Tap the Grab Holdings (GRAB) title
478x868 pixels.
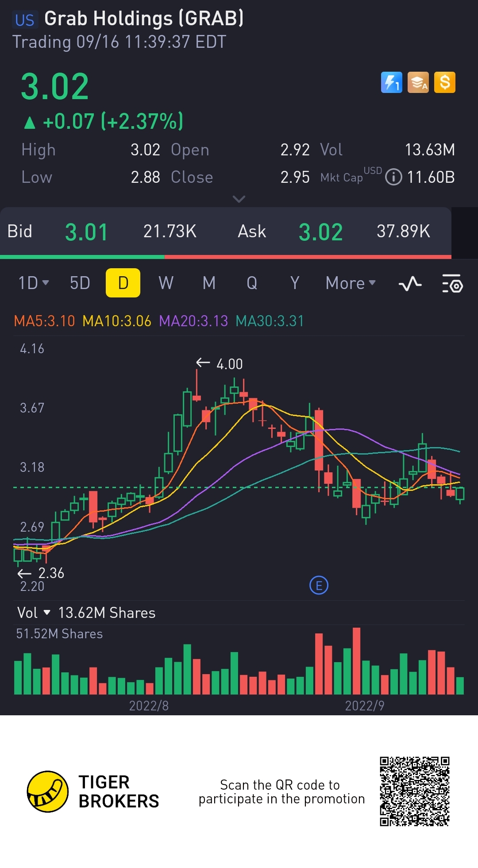pos(144,19)
